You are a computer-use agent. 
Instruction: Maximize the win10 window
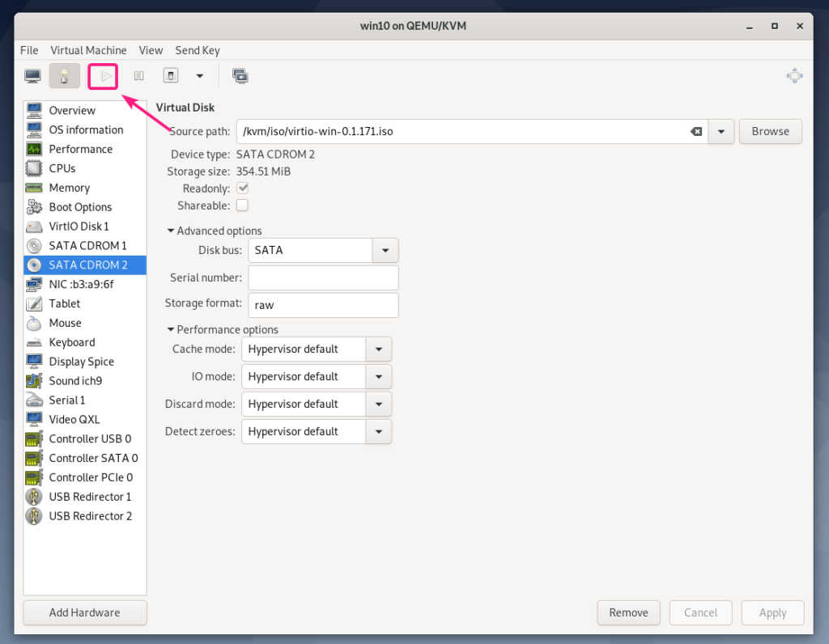pyautogui.click(x=775, y=26)
